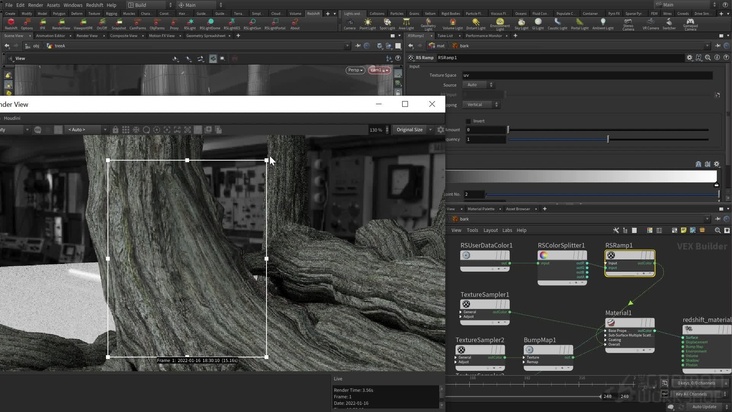Open the parameter pane gear menu
Viewport: 732px width, 412px height.
tap(689, 57)
